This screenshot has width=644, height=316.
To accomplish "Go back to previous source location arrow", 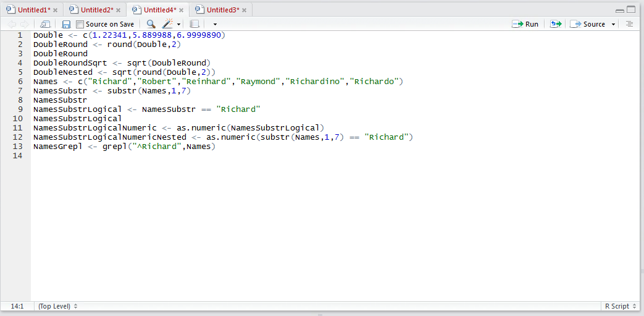I will click(x=12, y=24).
